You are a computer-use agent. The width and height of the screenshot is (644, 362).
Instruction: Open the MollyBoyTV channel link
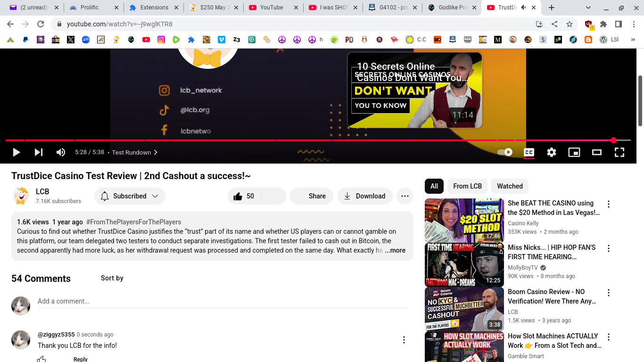(523, 268)
